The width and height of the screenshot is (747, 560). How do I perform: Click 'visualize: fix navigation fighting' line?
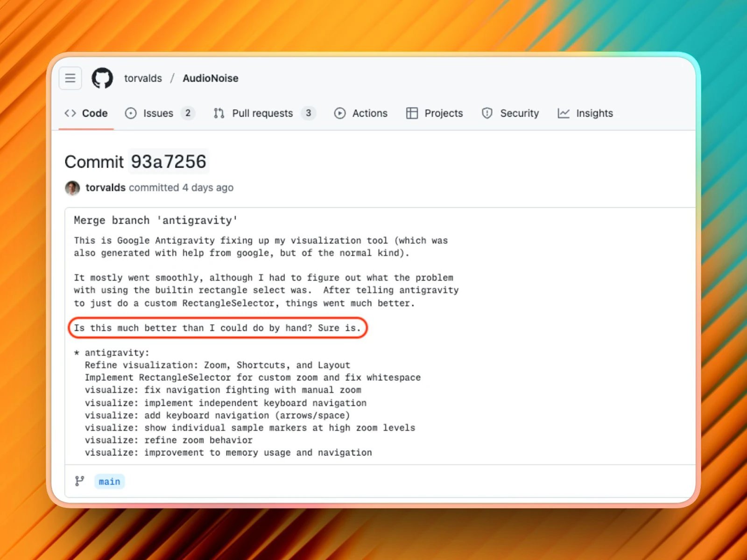click(223, 390)
